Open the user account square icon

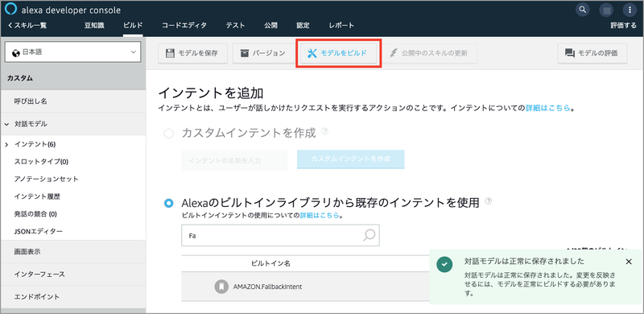pos(606,10)
